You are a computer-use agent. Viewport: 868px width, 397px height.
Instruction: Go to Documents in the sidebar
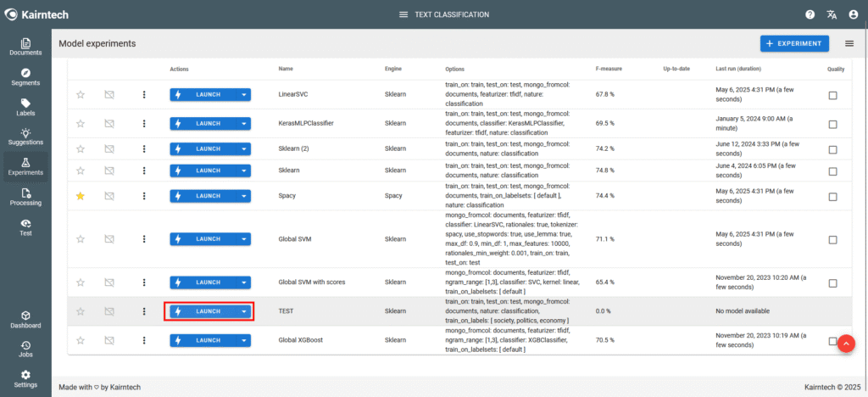(25, 48)
